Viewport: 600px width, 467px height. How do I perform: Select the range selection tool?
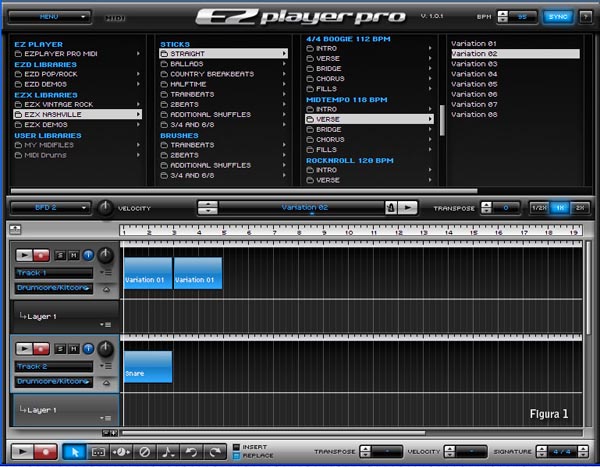click(98, 452)
